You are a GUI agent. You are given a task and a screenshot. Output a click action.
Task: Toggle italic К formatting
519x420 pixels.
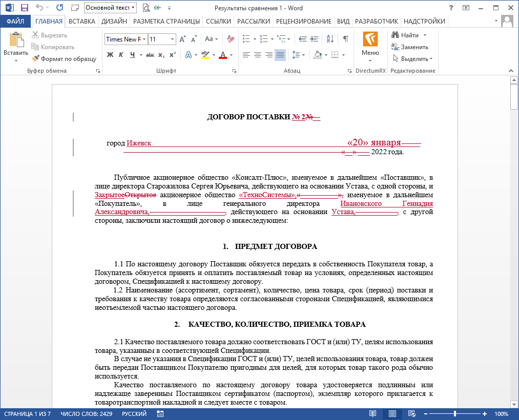coord(121,55)
